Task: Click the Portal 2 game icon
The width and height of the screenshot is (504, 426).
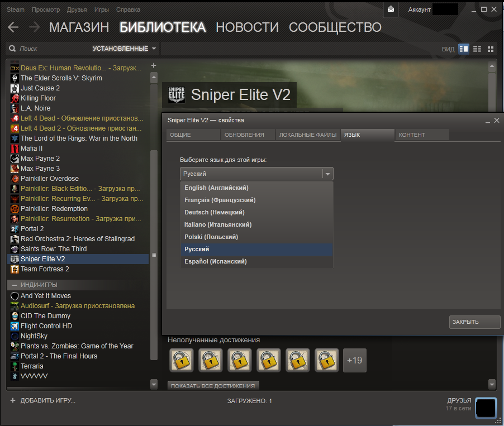Action: 15,229
